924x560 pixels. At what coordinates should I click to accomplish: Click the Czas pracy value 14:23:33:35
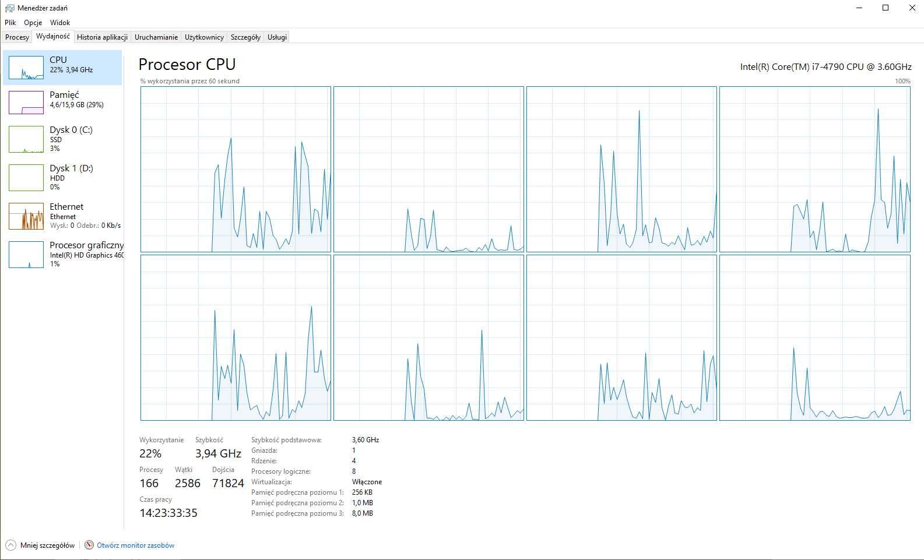click(168, 513)
